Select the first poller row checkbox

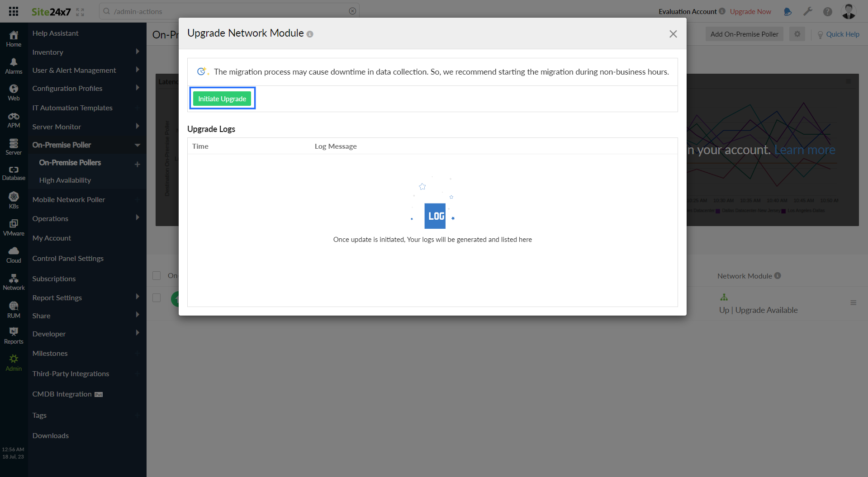[157, 298]
